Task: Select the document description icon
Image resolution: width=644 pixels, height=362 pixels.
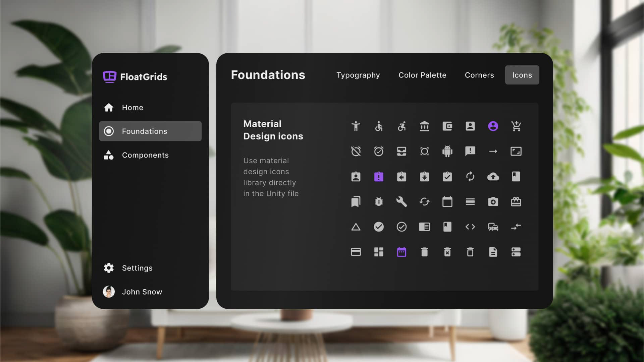Action: tap(493, 252)
